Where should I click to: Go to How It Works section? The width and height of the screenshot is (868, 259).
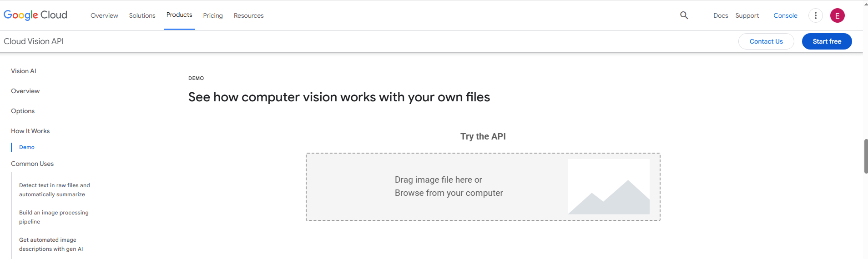click(x=30, y=131)
